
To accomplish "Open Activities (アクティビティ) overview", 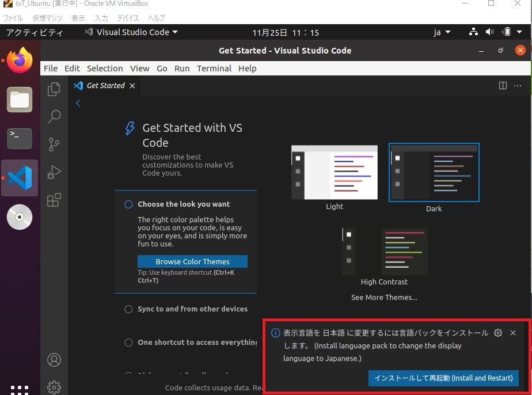I will click(x=35, y=32).
